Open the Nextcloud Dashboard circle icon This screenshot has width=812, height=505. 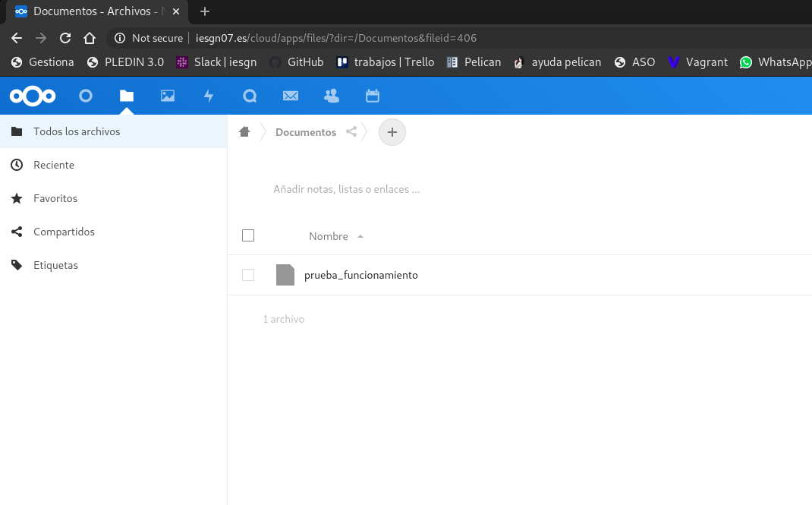click(86, 96)
